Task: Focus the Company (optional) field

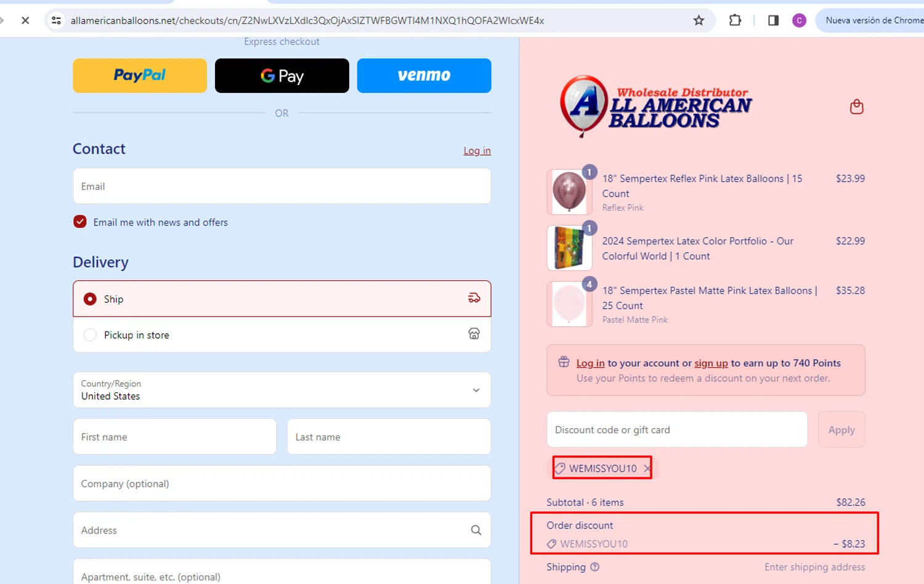Action: (x=282, y=484)
